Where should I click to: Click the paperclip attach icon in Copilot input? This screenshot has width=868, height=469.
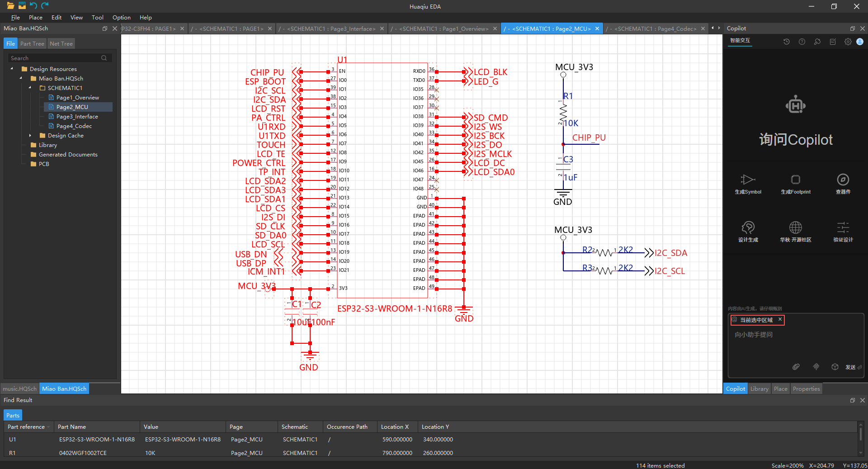pos(796,367)
